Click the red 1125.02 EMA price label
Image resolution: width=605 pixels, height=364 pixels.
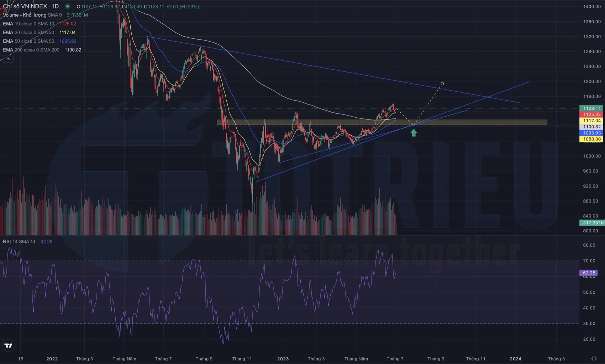(x=591, y=114)
